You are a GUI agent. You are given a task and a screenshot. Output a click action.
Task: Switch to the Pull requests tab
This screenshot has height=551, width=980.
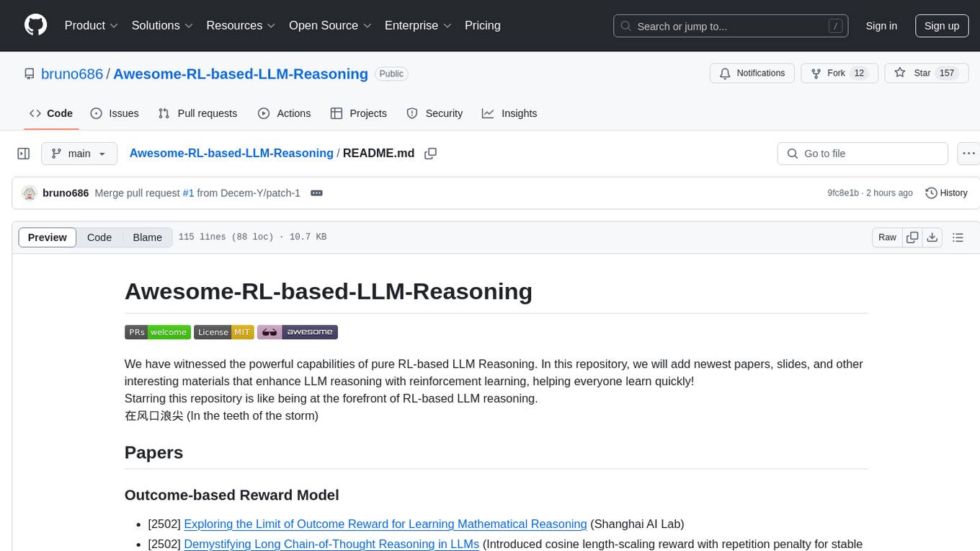[x=197, y=113]
